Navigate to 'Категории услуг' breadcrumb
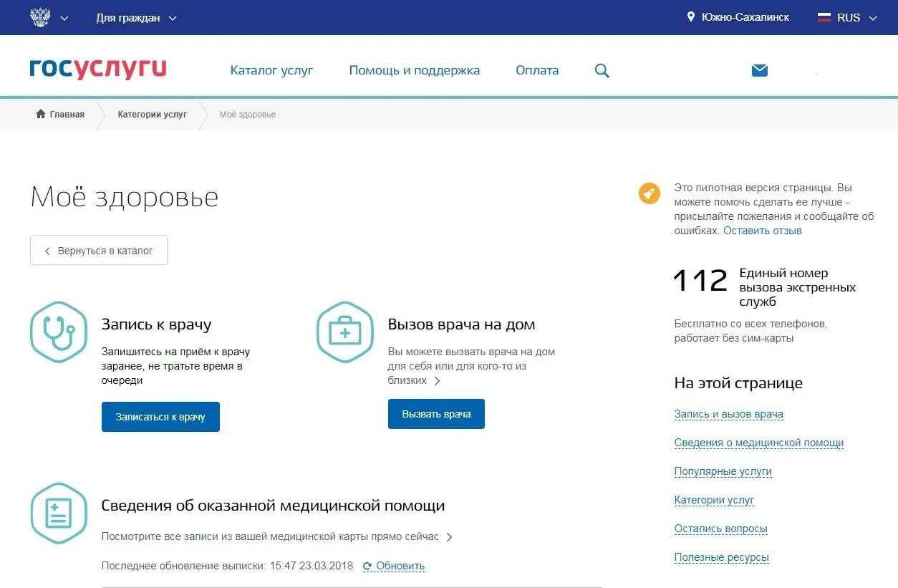Image resolution: width=898 pixels, height=588 pixels. tap(153, 115)
